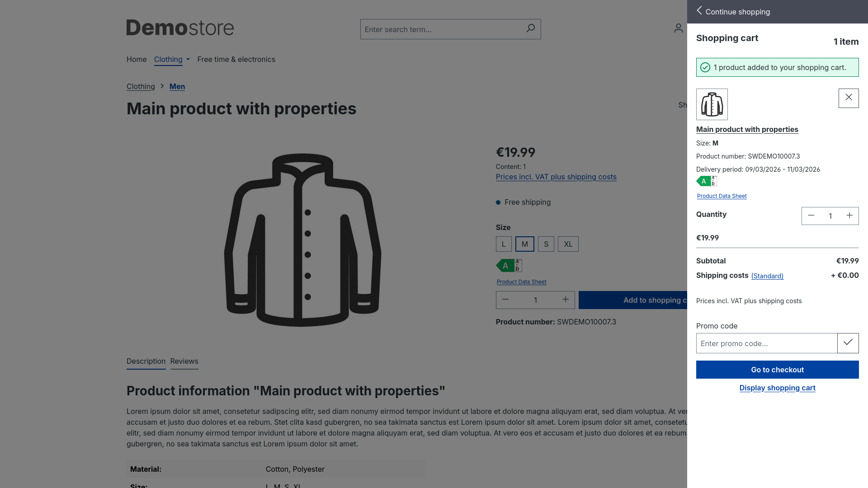Select size L option
The height and width of the screenshot is (488, 868).
(504, 244)
